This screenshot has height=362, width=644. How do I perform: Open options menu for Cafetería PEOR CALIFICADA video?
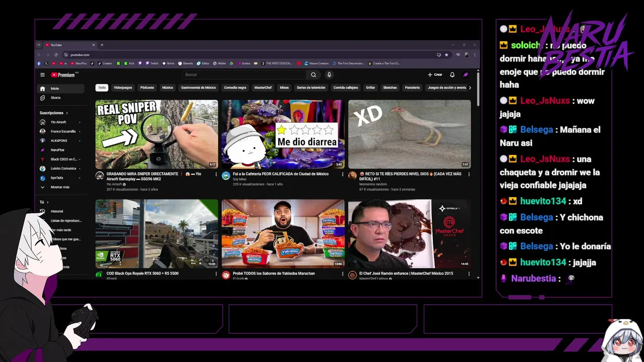(343, 174)
